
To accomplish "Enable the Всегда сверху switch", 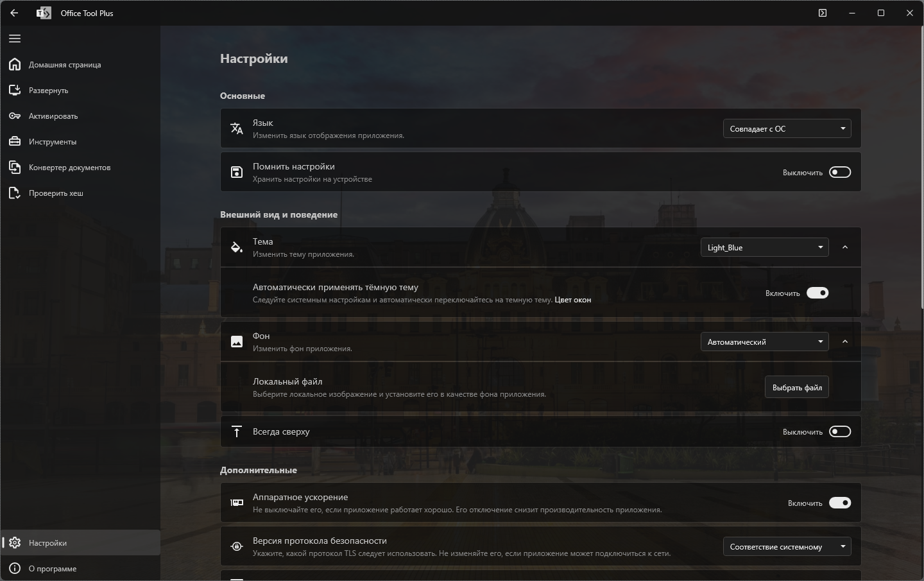I will click(840, 431).
